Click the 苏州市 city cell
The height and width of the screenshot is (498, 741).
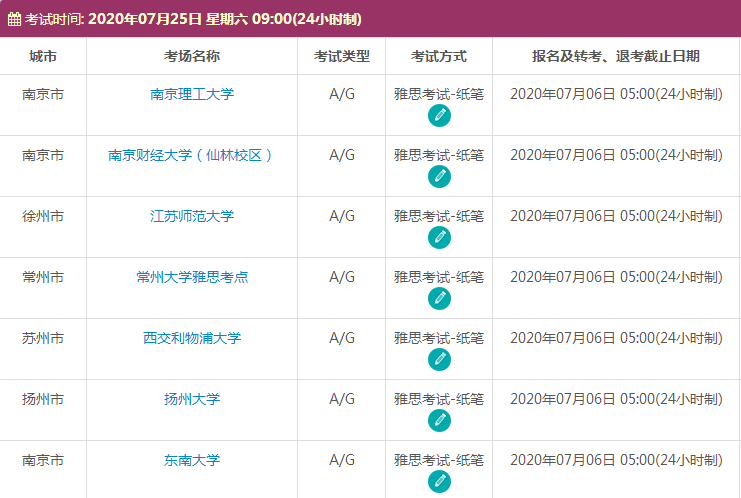pyautogui.click(x=43, y=338)
